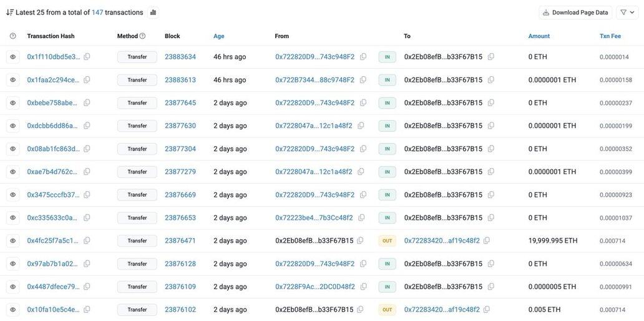644x321 pixels.
Task: Expand the filter dropdown beside Download Page Data
Action: (627, 12)
